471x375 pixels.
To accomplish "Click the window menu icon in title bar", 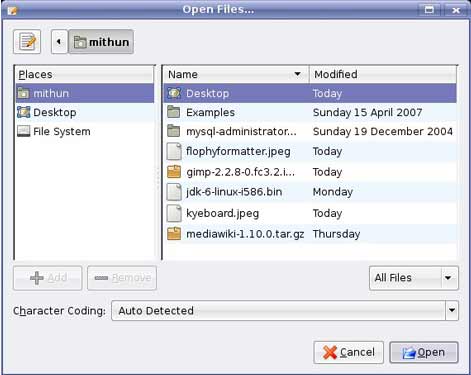I will (13, 10).
